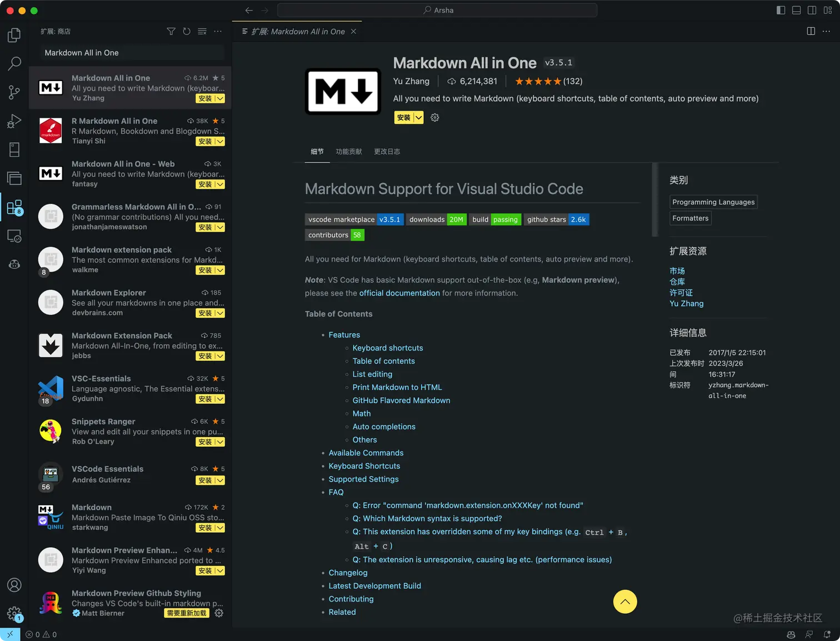Select Markdown Extension Pack by jebbs
The width and height of the screenshot is (840, 641).
point(131,345)
